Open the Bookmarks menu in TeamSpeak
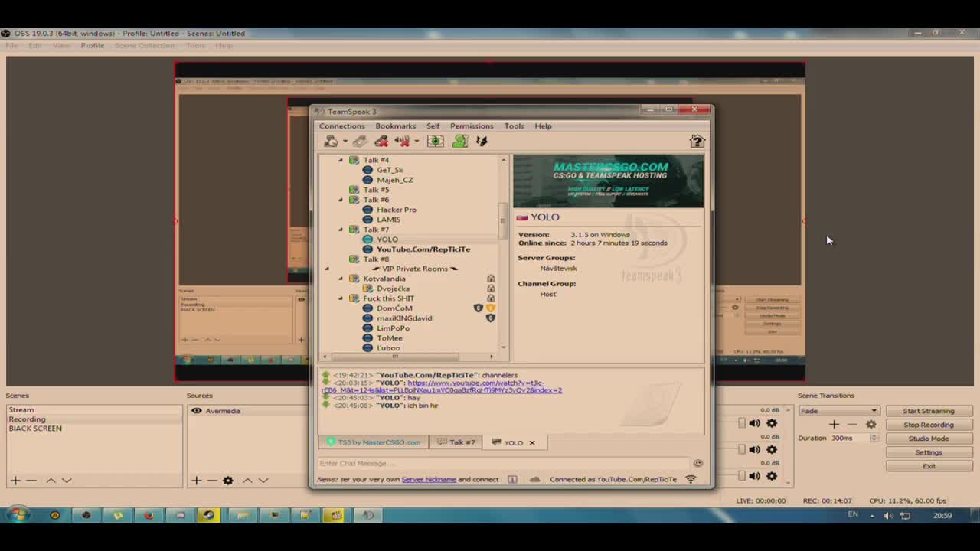This screenshot has height=551, width=980. coord(395,126)
